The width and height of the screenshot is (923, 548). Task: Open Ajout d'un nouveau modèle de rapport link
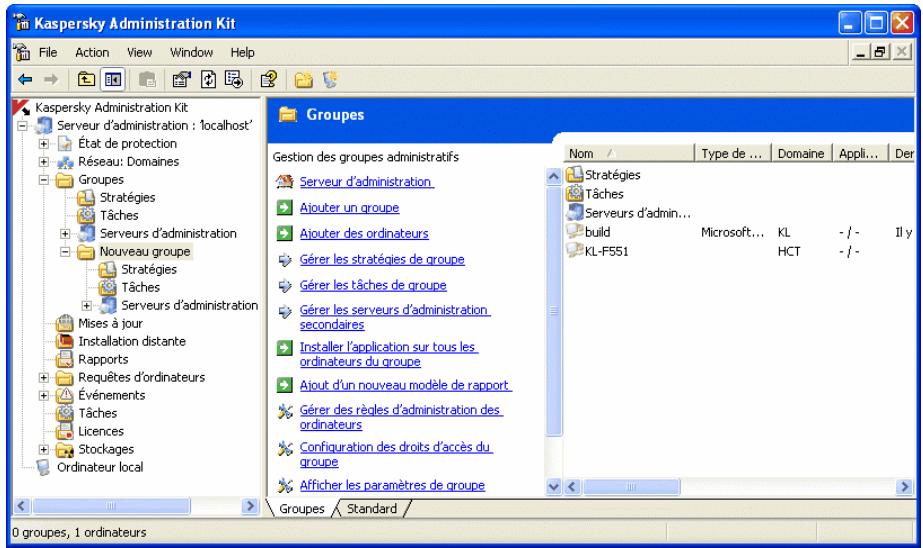point(405,386)
